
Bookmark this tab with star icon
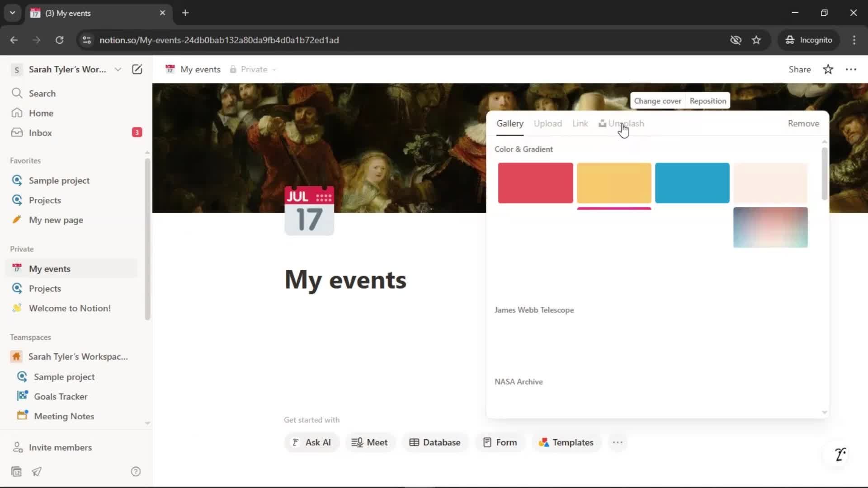click(756, 40)
